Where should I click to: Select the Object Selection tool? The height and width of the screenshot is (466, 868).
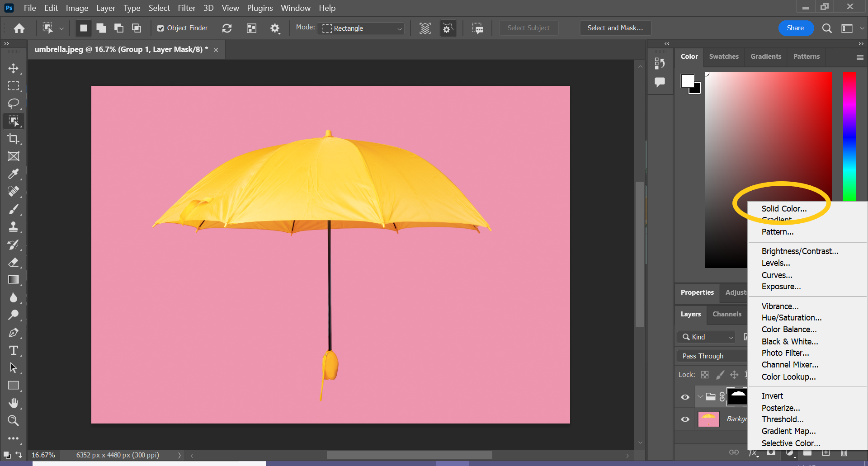pyautogui.click(x=14, y=121)
